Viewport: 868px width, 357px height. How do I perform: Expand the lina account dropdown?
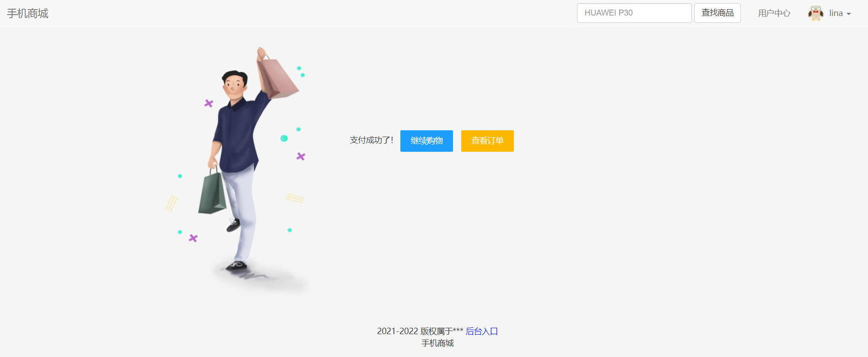(840, 13)
